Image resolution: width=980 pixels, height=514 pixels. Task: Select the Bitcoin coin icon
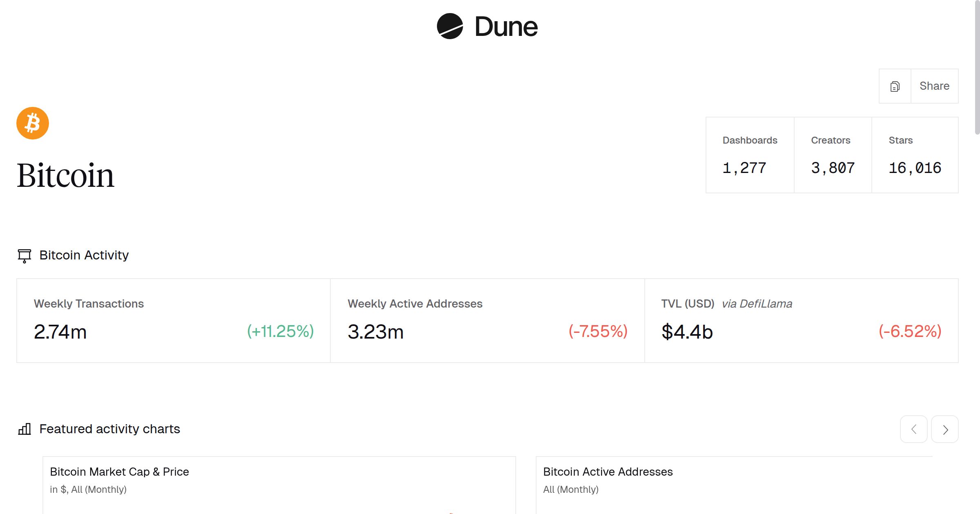pyautogui.click(x=32, y=123)
